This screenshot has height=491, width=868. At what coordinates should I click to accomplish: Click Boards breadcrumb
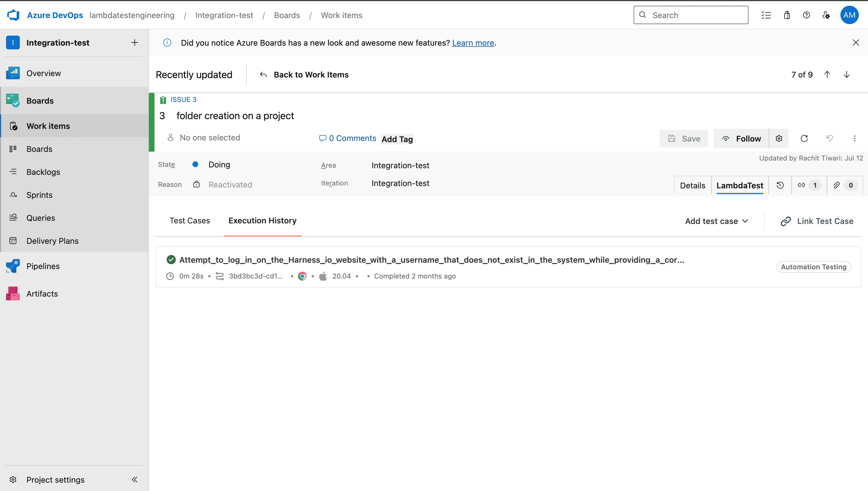coord(287,15)
